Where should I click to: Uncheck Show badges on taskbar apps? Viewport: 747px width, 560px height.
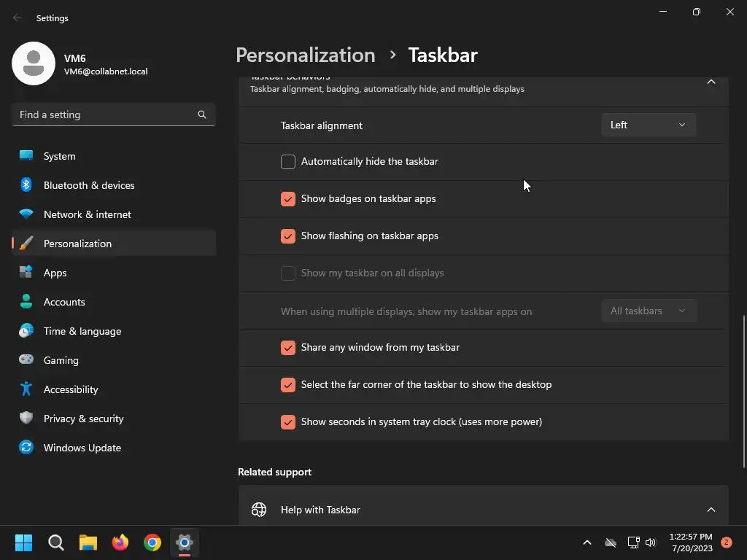pos(287,198)
